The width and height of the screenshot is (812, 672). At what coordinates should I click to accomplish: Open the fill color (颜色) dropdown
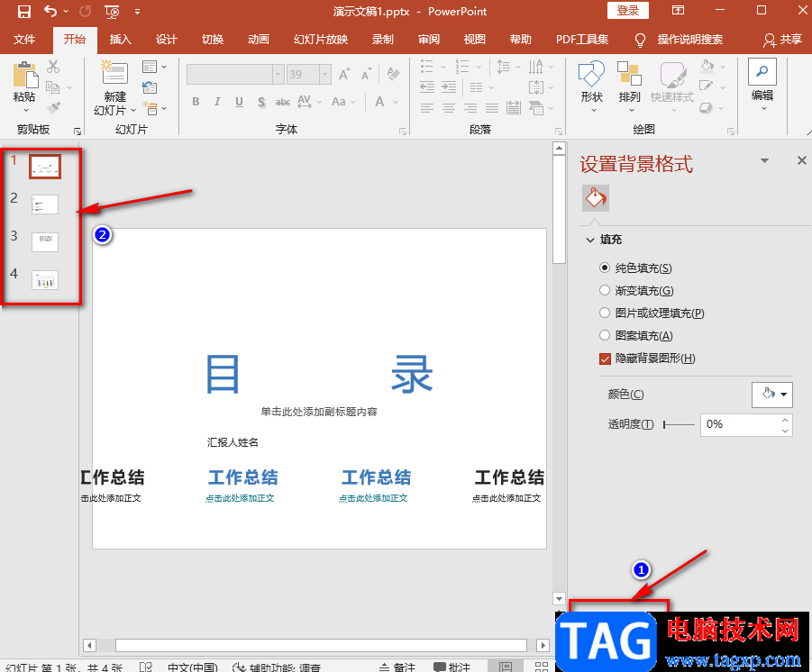pos(772,394)
